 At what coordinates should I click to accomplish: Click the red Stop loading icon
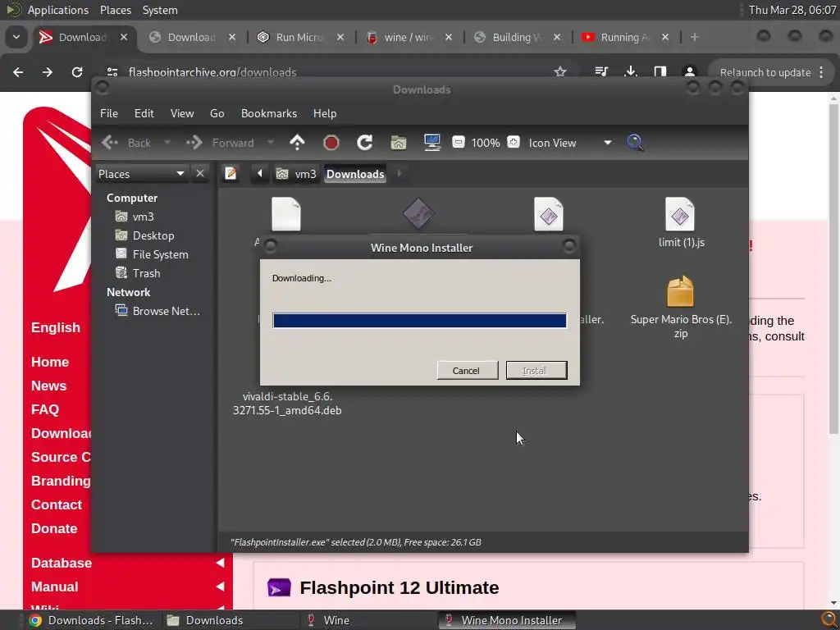tap(331, 143)
